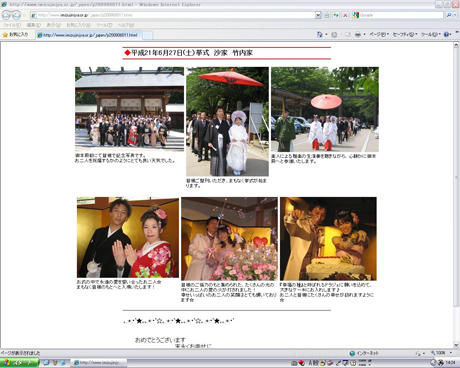Open the couple with flowers and heart photo
The image size is (460, 368).
click(229, 239)
